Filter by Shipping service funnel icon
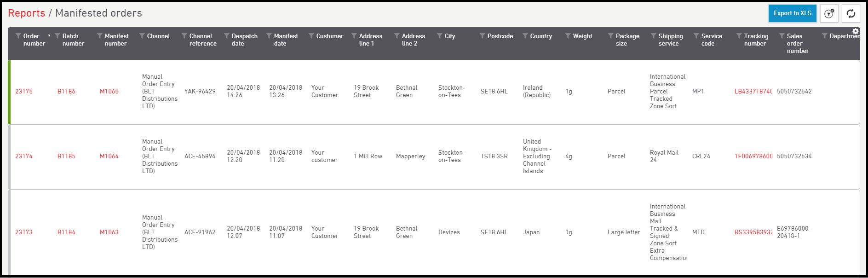The width and height of the screenshot is (868, 278). click(x=654, y=36)
